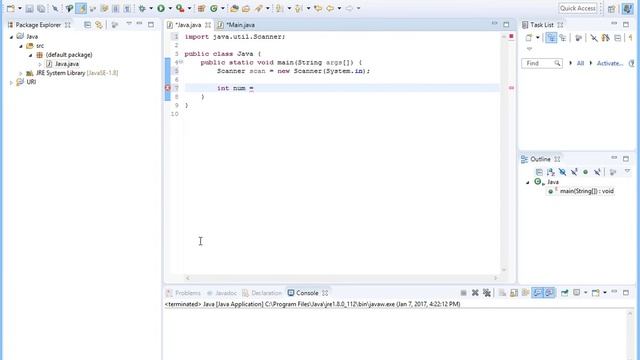Click Remove Launch X icon in Console
This screenshot has width=640, height=360.
(475, 293)
